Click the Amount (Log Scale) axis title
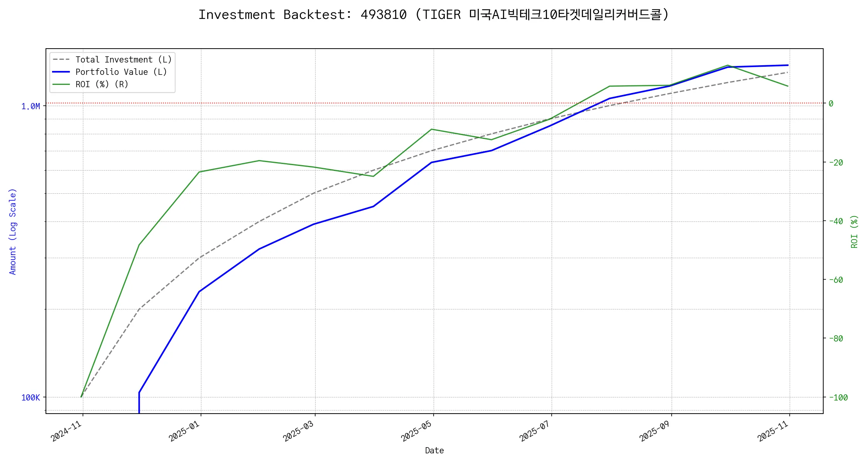The height and width of the screenshot is (463, 868). click(13, 231)
